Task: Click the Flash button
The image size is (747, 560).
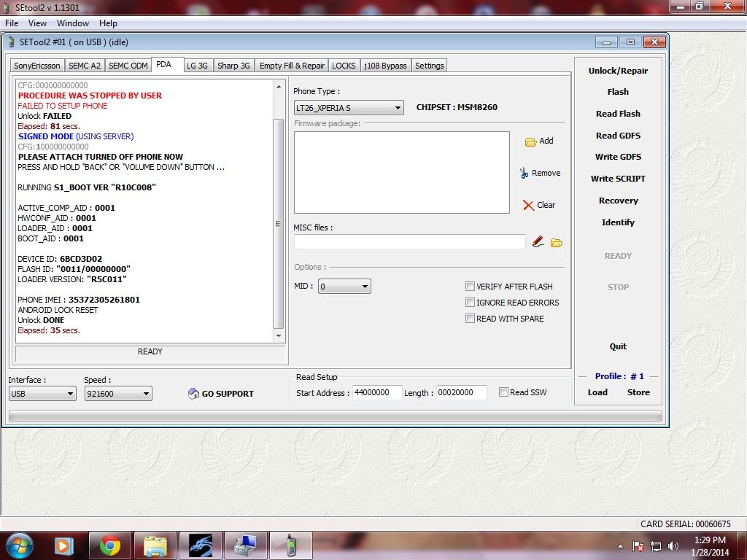Action: tap(618, 92)
